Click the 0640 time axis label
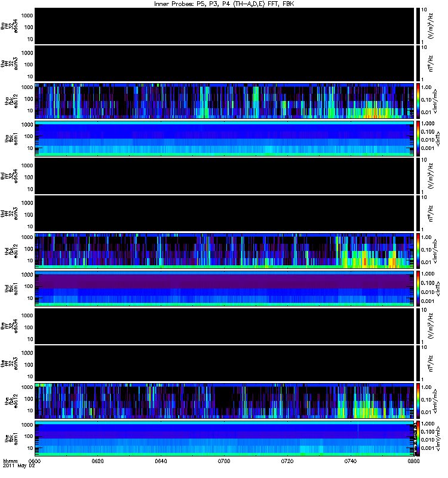Viewport: 448px width, 478px height. (x=161, y=461)
